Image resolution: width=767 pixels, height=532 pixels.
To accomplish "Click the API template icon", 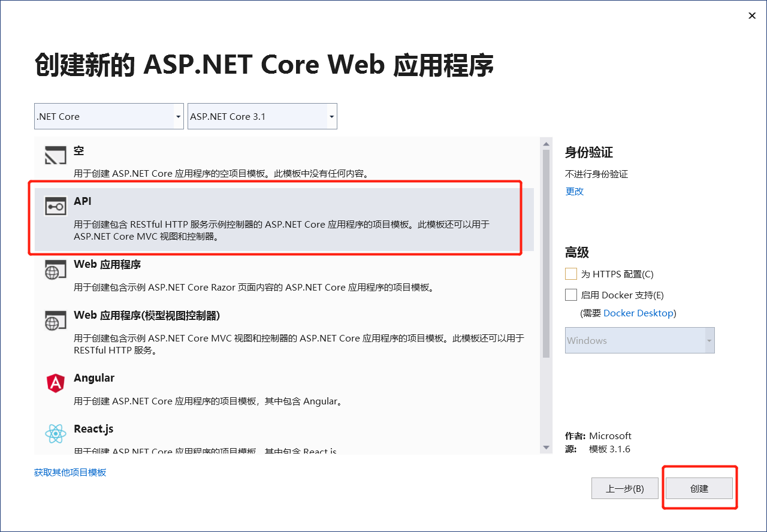I will tap(56, 206).
